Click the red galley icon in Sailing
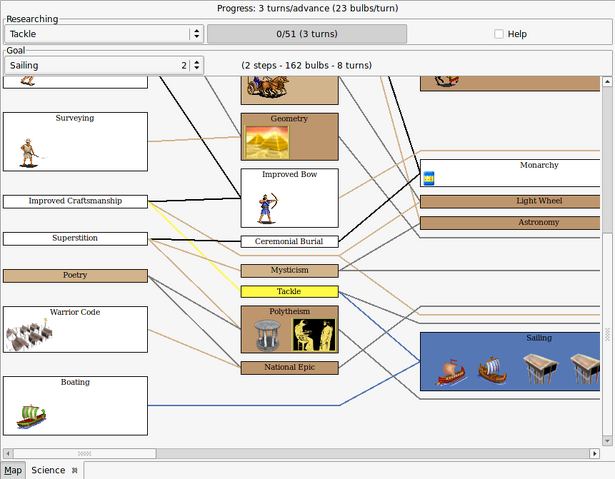The height and width of the screenshot is (479, 615). tap(450, 372)
